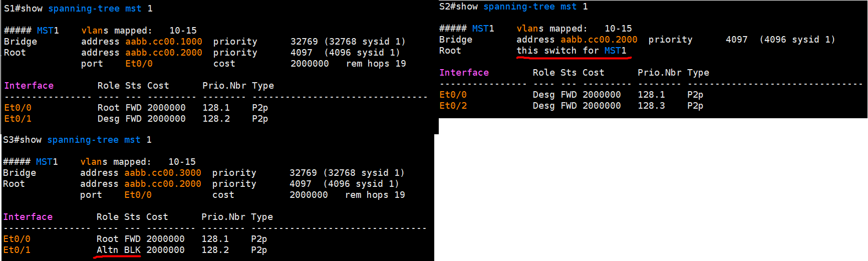Image resolution: width=868 pixels, height=261 pixels.
Task: Select bridge address aabb.cc00.3000 on S3
Action: [x=163, y=173]
